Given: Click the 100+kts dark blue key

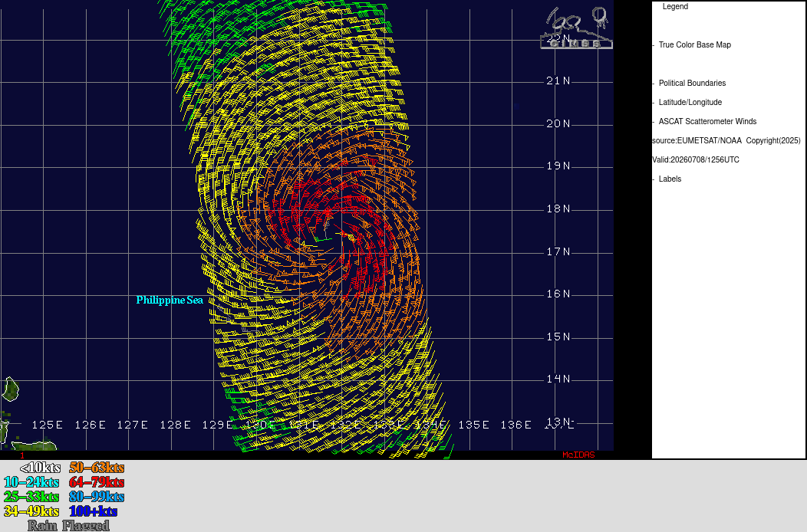Looking at the screenshot, I should point(93,511).
